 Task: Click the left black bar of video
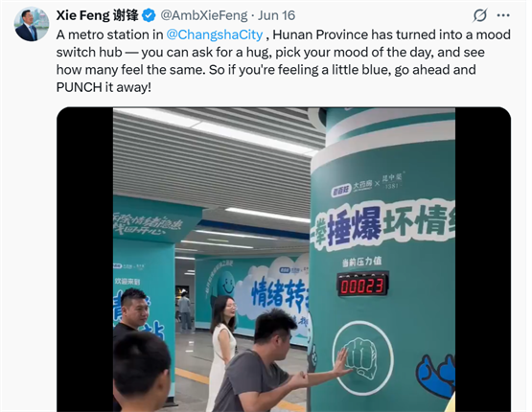coord(84,260)
